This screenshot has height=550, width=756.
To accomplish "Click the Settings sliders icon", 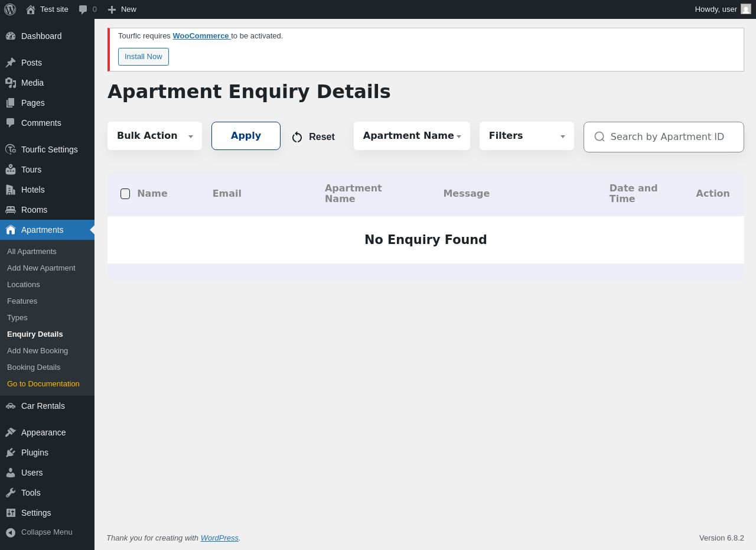I will pos(11,513).
